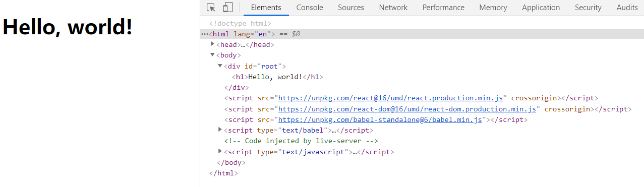Open the Audits tab
This screenshot has height=187, width=644.
(627, 8)
